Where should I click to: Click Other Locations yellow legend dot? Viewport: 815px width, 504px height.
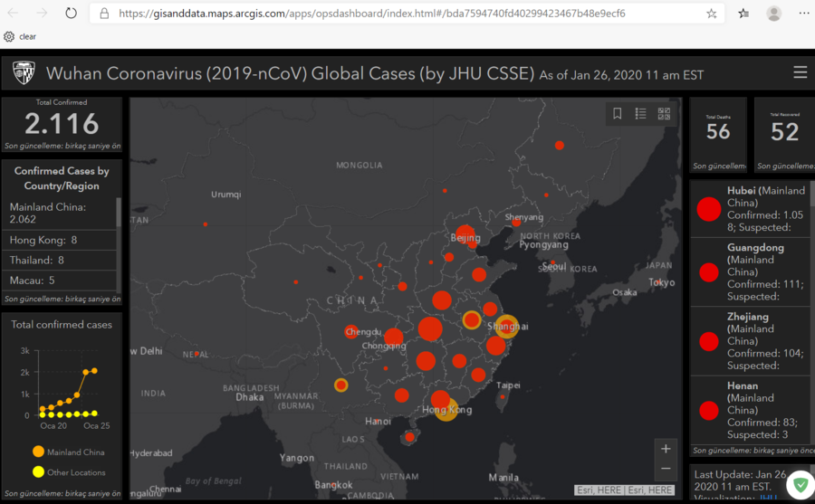[x=38, y=471]
